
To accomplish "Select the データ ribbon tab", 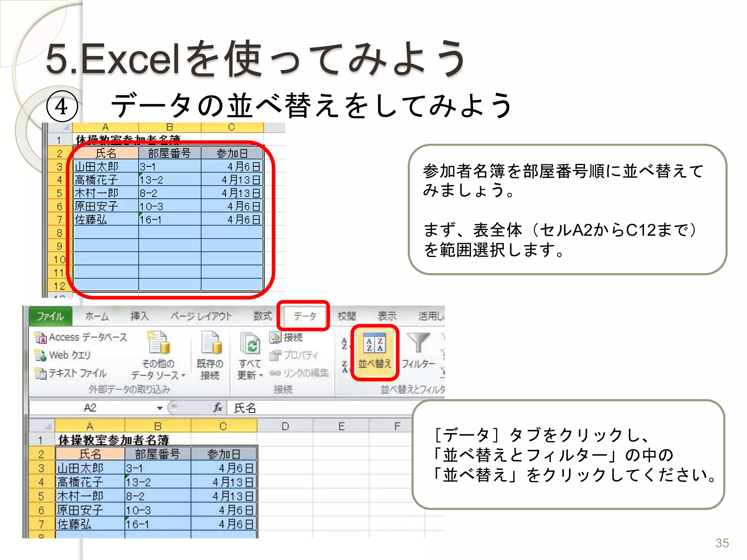I will coord(304,316).
